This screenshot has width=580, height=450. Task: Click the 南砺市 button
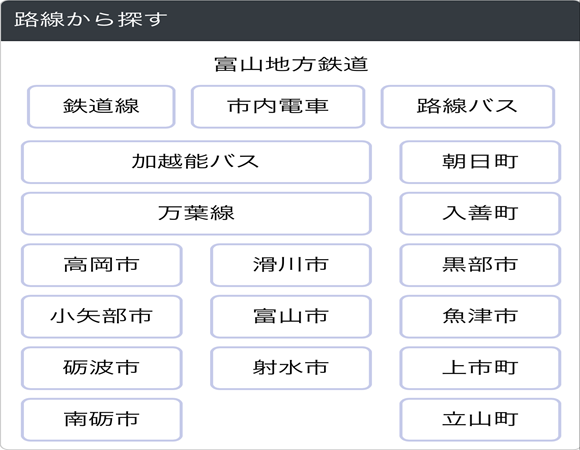coord(102,420)
